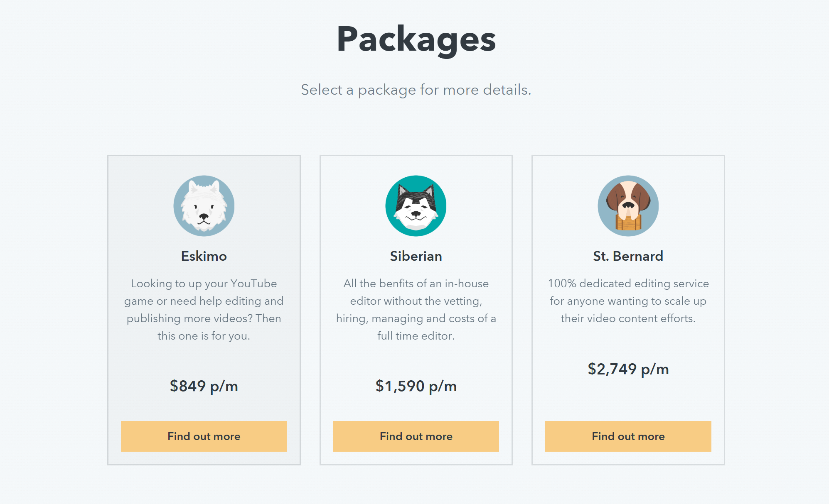Click the Siberian in-house editor description
The height and width of the screenshot is (504, 829).
pos(416,310)
